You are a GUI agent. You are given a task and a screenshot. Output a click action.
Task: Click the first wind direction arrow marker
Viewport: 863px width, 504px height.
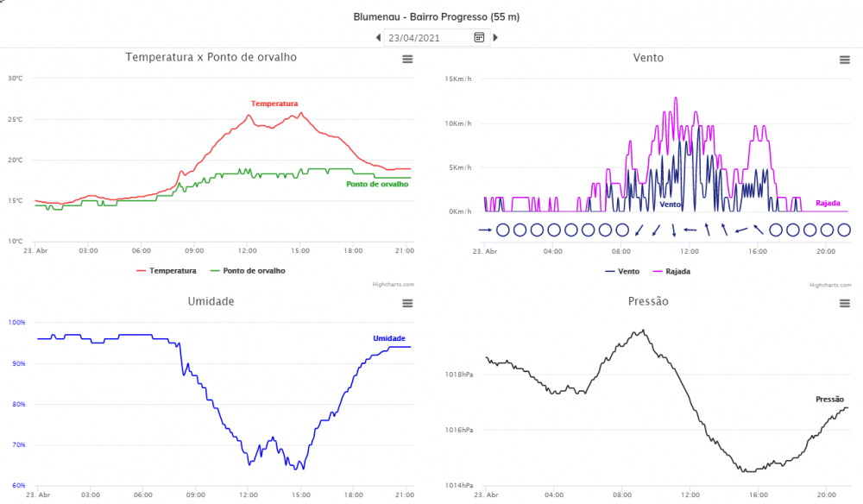click(x=485, y=230)
